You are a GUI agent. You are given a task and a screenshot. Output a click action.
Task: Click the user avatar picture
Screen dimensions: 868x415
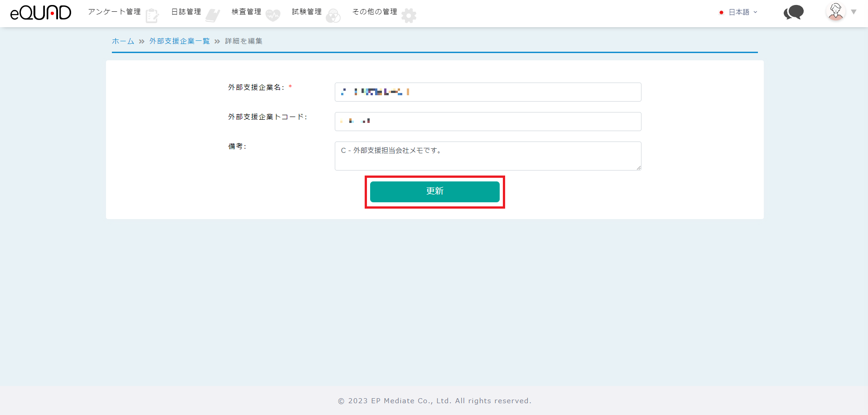point(835,12)
